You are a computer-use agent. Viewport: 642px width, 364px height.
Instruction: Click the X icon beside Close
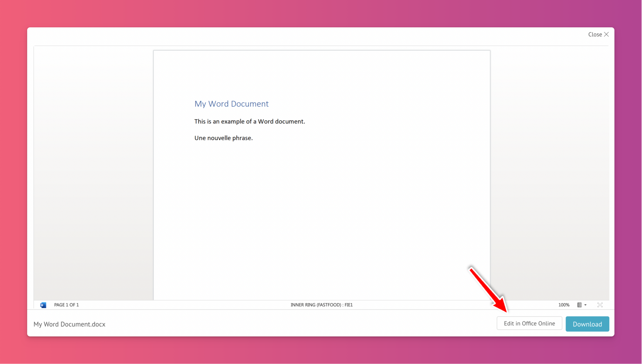coord(606,34)
